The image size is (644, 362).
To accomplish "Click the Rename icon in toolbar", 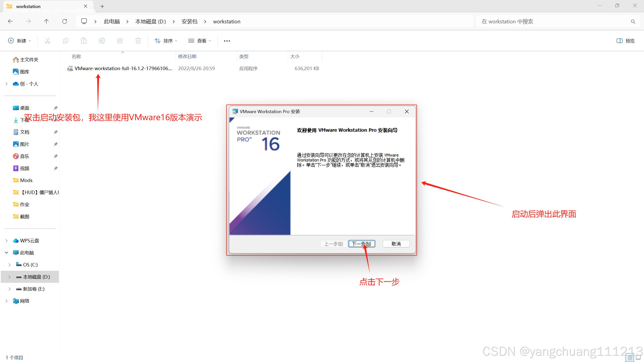I will (102, 41).
